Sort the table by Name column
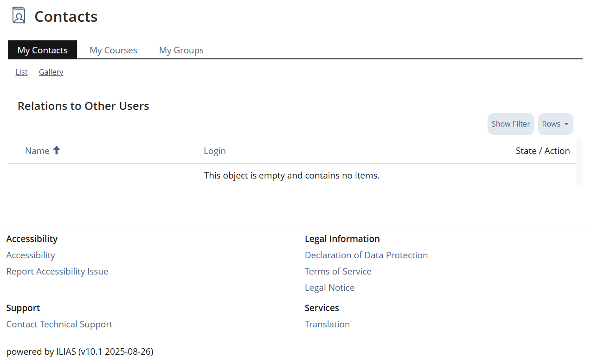 click(37, 151)
